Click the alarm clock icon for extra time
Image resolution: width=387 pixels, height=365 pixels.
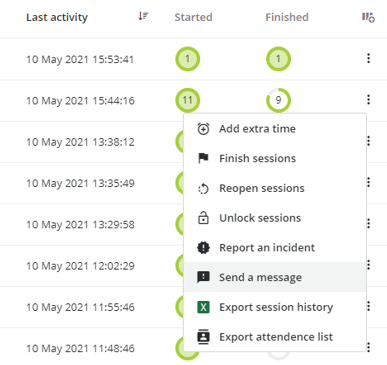tap(203, 129)
